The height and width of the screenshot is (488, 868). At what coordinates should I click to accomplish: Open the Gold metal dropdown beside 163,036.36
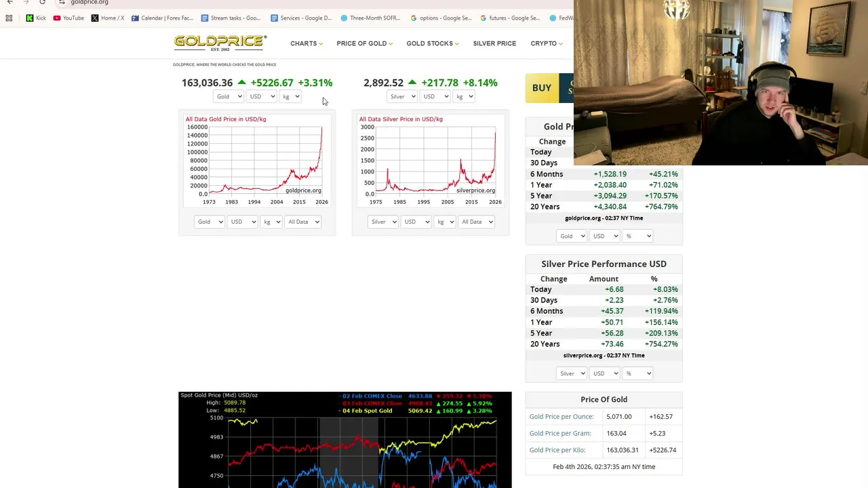coord(229,96)
